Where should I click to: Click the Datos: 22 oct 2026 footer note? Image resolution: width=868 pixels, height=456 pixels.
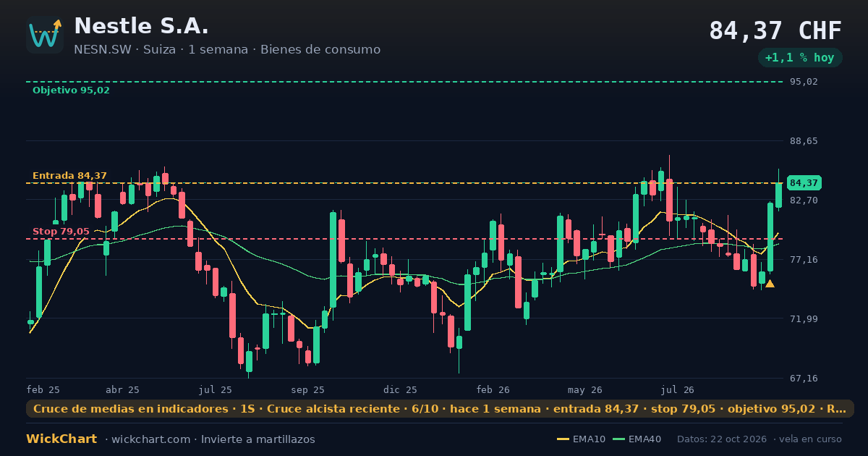click(722, 439)
